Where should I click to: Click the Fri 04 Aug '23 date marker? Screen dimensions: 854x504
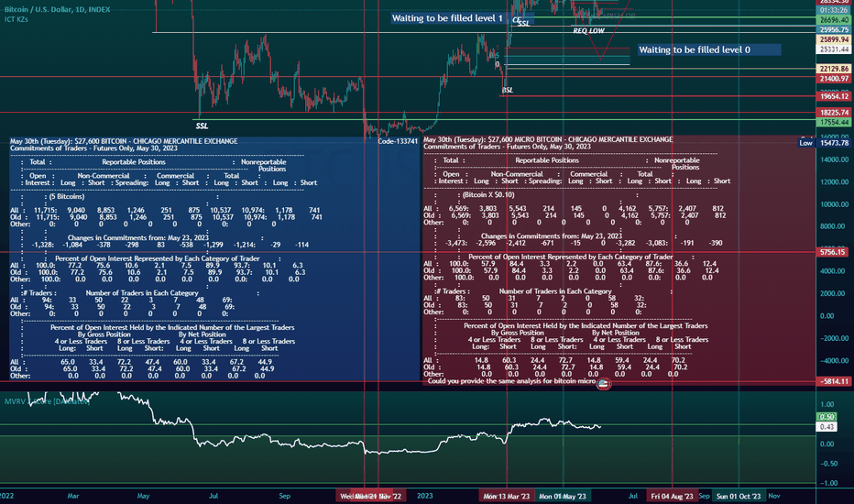(672, 496)
